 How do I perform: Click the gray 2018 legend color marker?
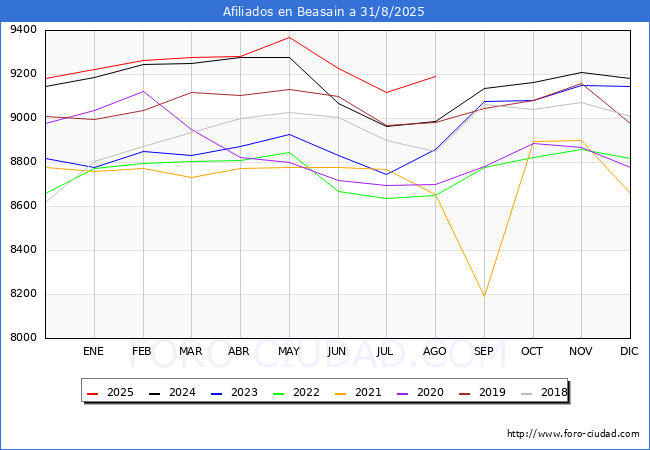(x=527, y=393)
